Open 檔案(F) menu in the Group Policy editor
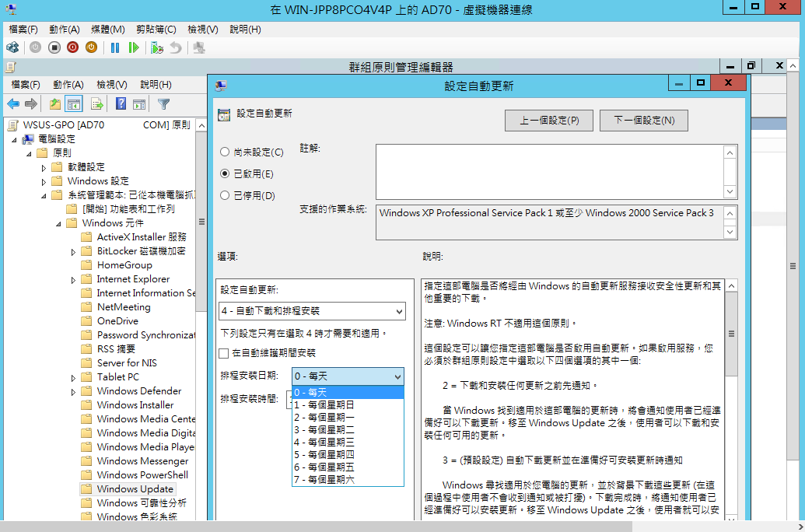This screenshot has width=805, height=532. click(x=26, y=84)
